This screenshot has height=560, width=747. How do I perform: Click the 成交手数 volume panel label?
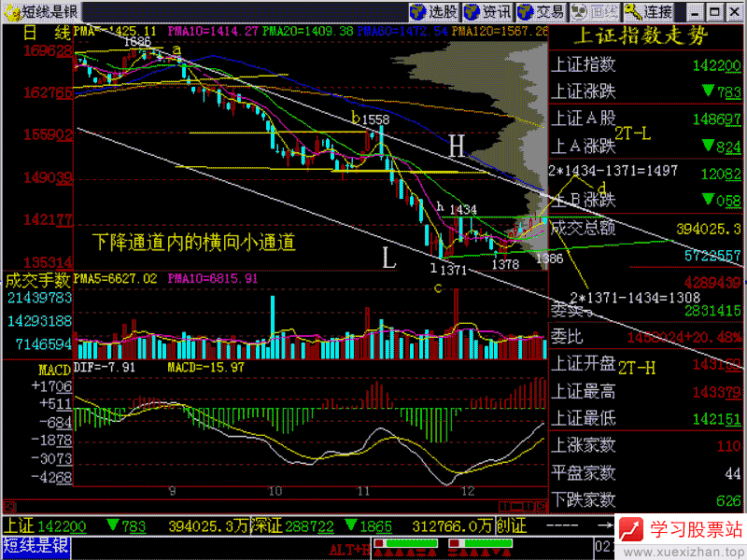[37, 281]
